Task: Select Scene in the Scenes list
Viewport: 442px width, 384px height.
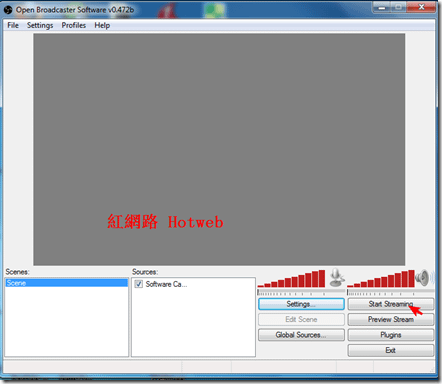Action: click(67, 283)
